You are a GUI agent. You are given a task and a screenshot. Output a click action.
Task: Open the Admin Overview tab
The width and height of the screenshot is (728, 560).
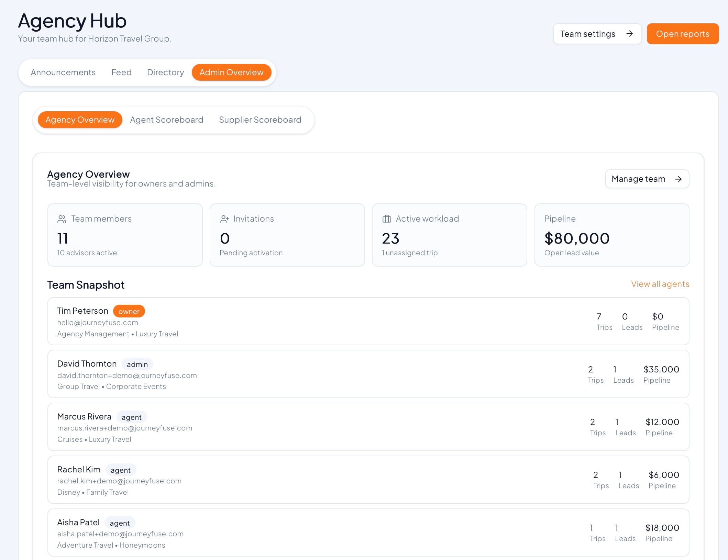pyautogui.click(x=232, y=72)
